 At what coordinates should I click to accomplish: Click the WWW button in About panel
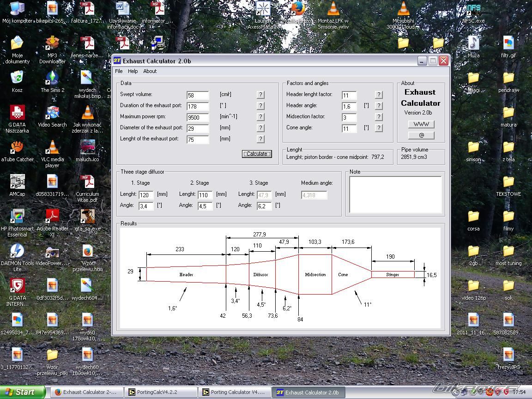click(x=421, y=124)
